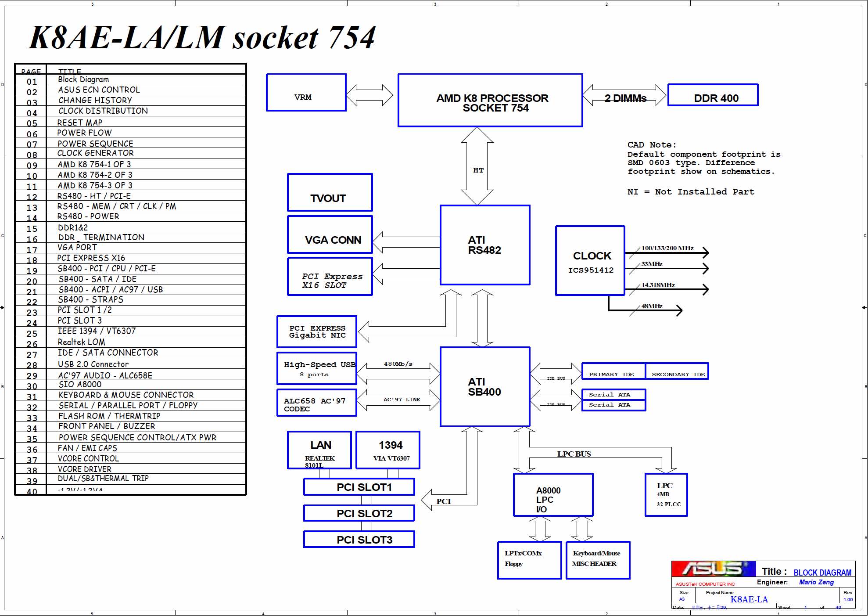Select the AMD K8 Processor Socket 754 block
868x616 pixels.
click(x=490, y=101)
